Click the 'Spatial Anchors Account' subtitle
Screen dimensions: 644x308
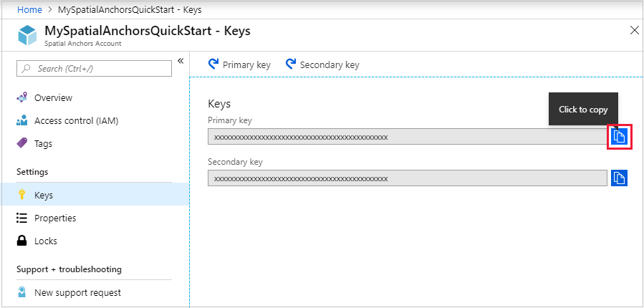click(82, 43)
